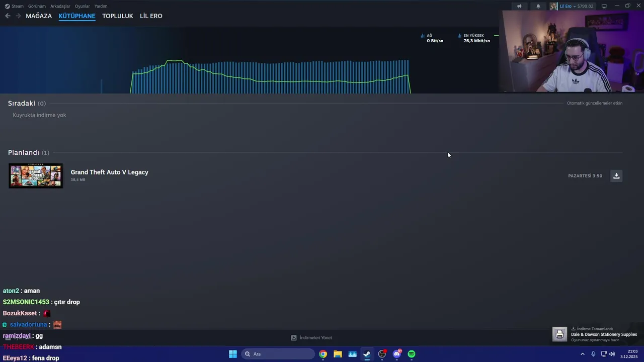This screenshot has width=644, height=362.
Task: Click the Sıradaki queue heading
Action: (22, 103)
